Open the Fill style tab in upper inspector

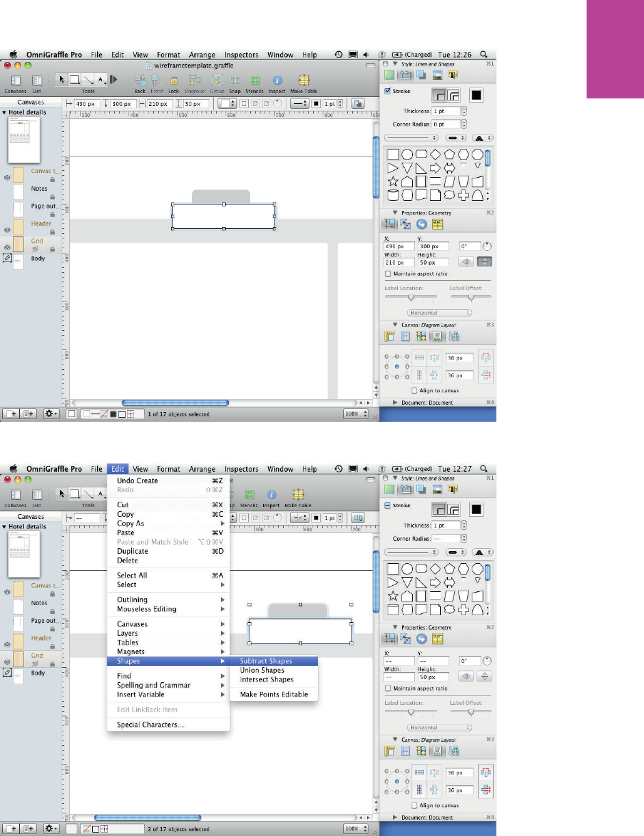pos(389,75)
